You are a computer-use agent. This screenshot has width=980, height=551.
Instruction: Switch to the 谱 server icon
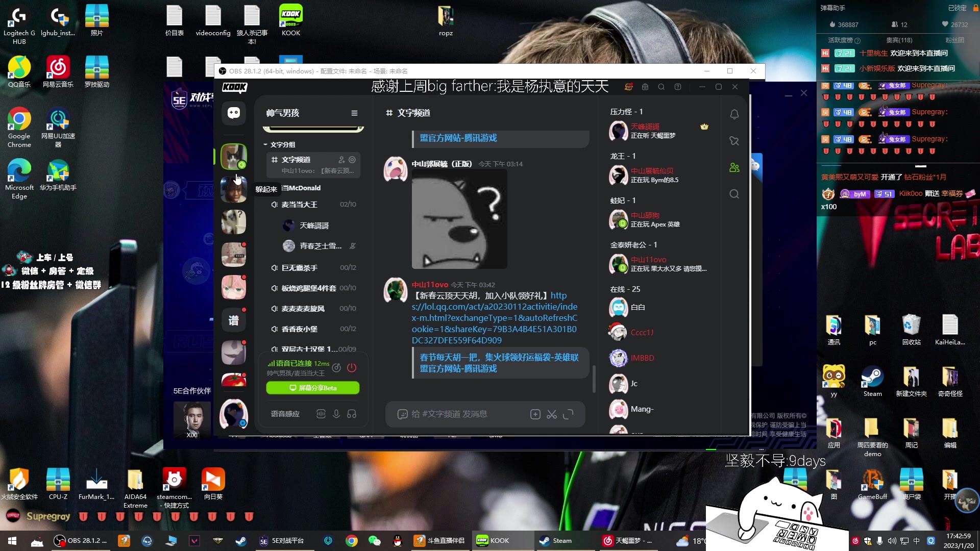coord(234,320)
